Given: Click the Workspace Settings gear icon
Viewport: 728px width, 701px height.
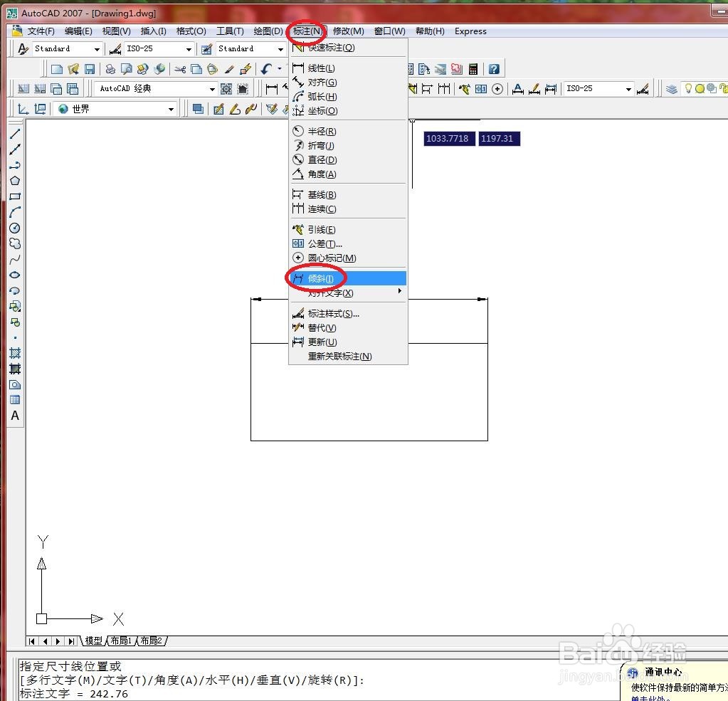Looking at the screenshot, I should coord(226,89).
